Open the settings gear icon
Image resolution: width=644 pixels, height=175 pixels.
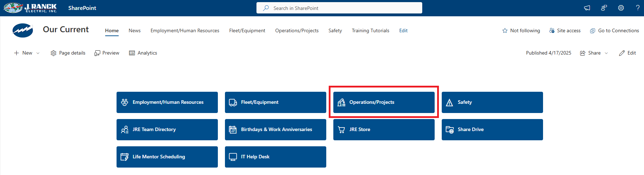click(x=621, y=8)
